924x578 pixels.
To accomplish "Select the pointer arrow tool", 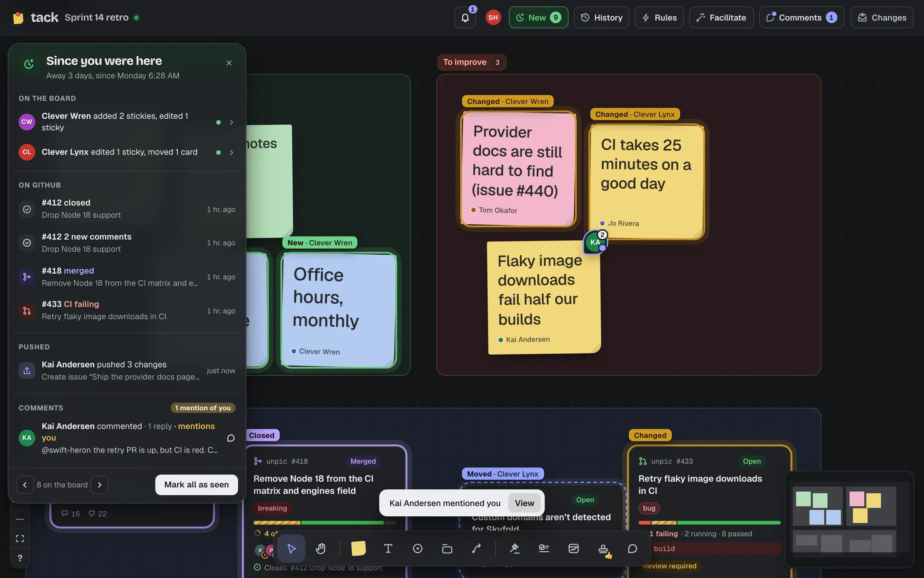I will coord(291,548).
